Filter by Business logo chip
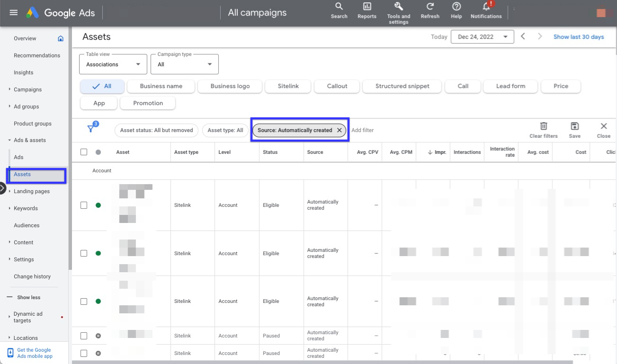 pyautogui.click(x=230, y=86)
